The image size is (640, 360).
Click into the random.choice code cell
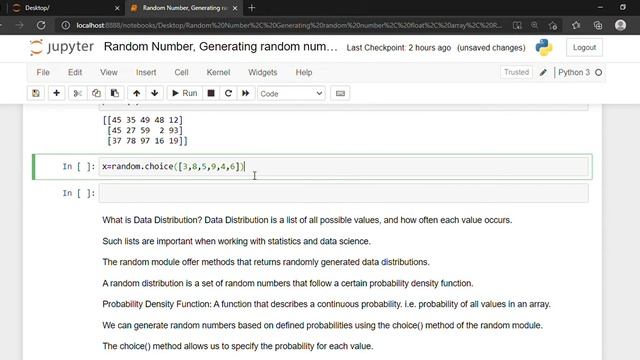(x=343, y=167)
